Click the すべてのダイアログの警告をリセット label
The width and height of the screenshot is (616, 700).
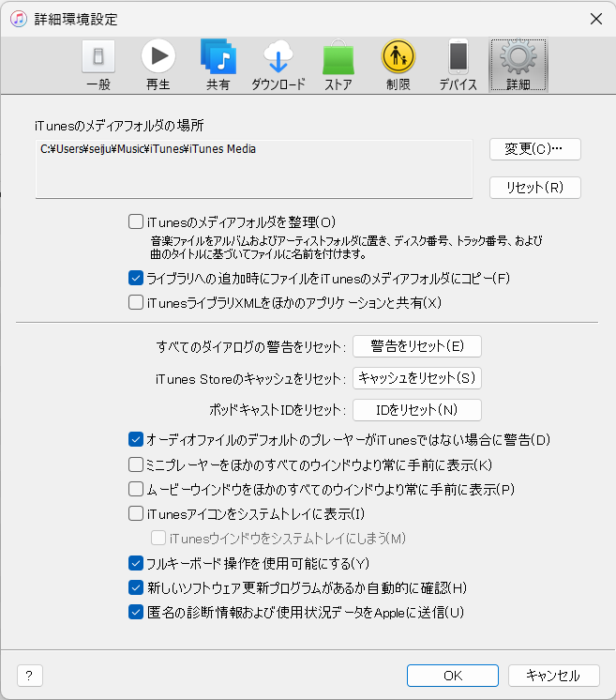click(x=250, y=347)
